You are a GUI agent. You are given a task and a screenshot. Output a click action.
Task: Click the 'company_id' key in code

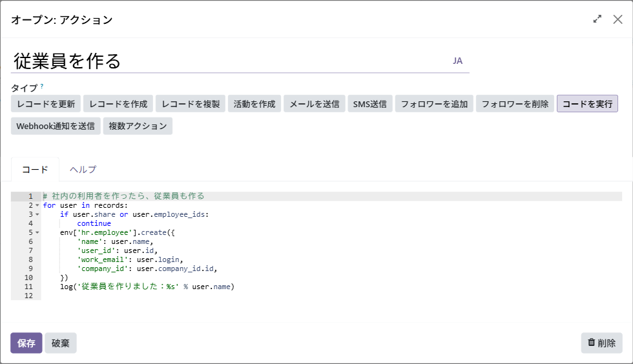click(x=103, y=268)
